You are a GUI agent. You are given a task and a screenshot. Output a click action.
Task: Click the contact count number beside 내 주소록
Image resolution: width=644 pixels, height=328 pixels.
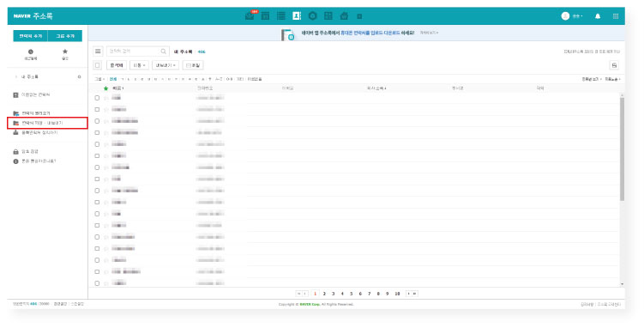coord(202,52)
